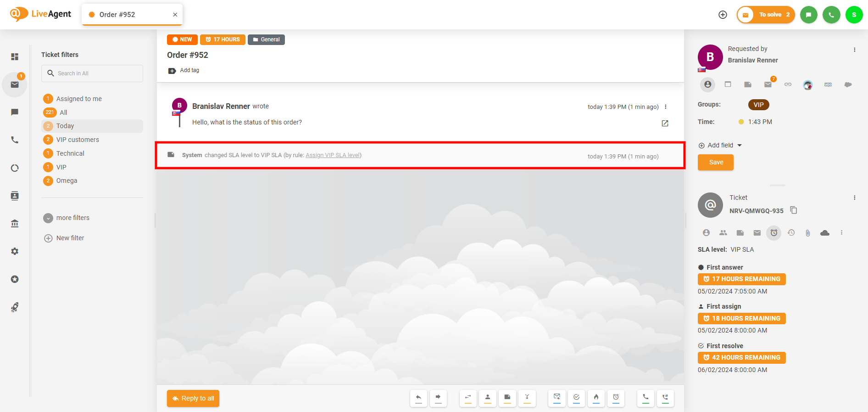Select the VIP customers filter
This screenshot has width=868, height=412.
[78, 140]
